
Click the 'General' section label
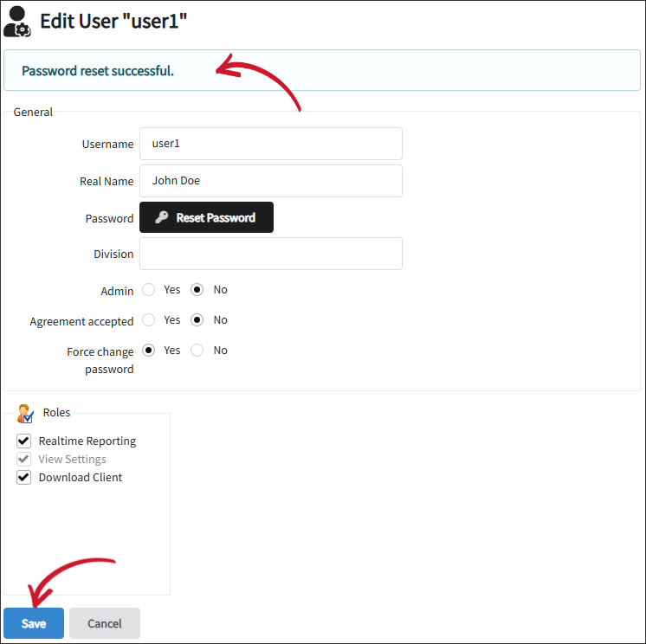point(33,112)
